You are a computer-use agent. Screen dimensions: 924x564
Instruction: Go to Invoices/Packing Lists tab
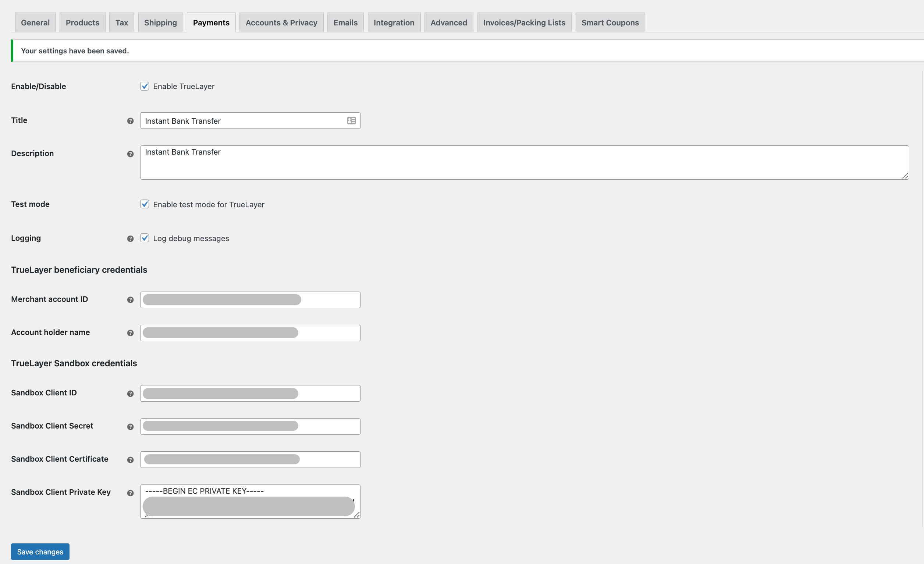(524, 22)
